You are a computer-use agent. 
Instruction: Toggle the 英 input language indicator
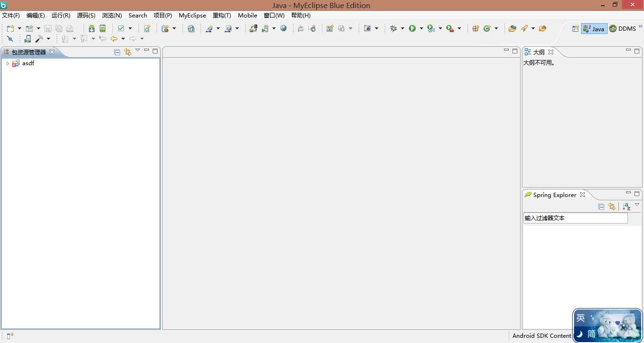tap(581, 318)
